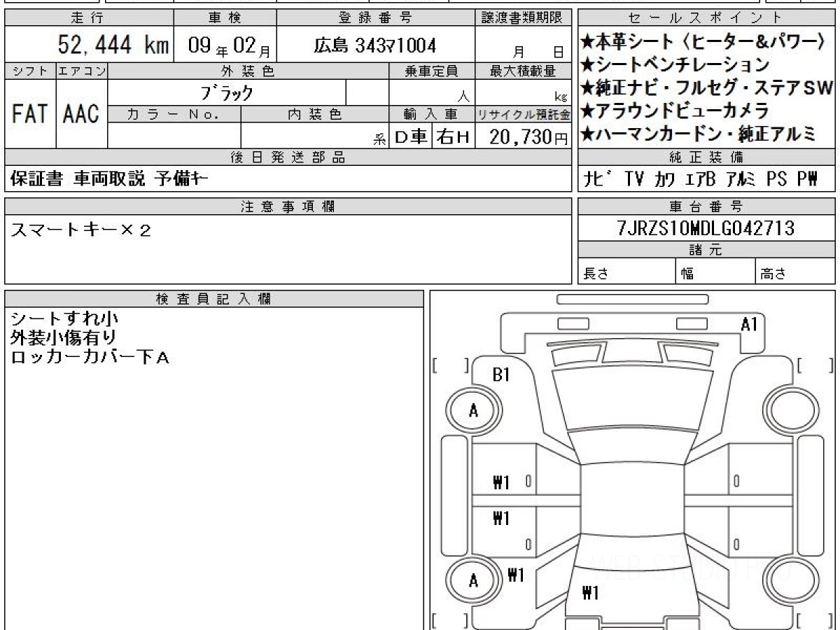Select the 純正装備 header
Image resolution: width=840 pixels, height=630 pixels.
click(706, 157)
